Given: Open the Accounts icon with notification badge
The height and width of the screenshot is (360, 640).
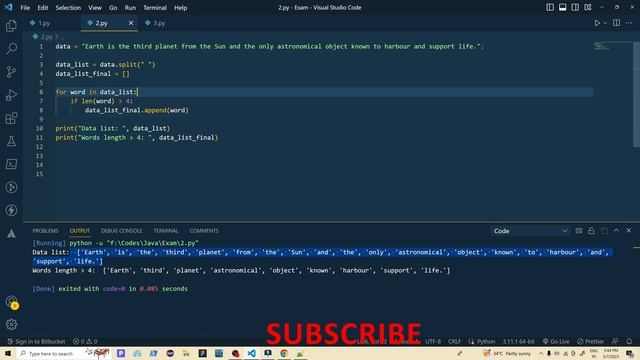Looking at the screenshot, I should 11,302.
